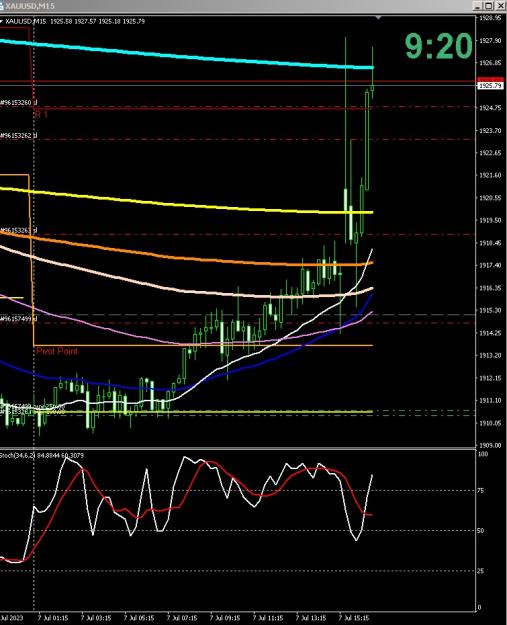Click the XAUUSD,M15 chart window icon
This screenshot has height=625, width=507.
[x=2, y=6]
